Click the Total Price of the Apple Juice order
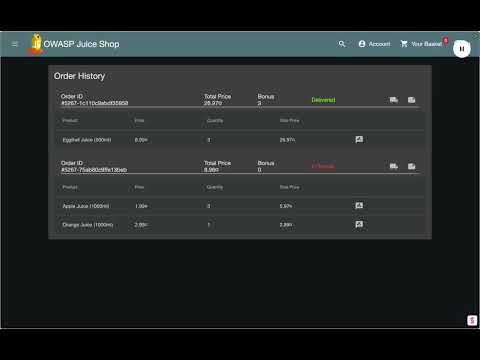The height and width of the screenshot is (360, 480). (211, 170)
